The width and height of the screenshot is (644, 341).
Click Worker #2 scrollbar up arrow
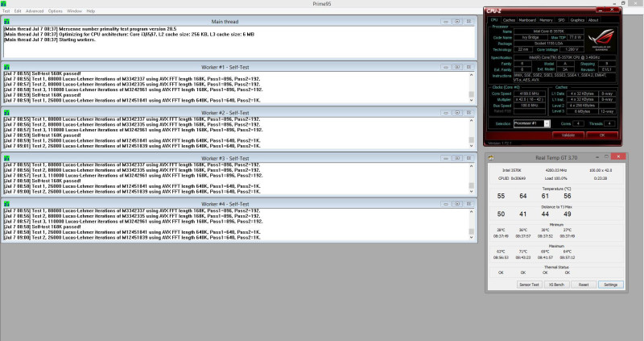point(471,121)
